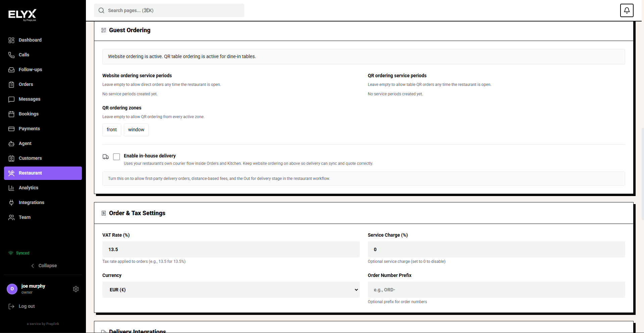Click the delivery truck icon
Viewport: 644px width, 333px height.
click(x=106, y=157)
